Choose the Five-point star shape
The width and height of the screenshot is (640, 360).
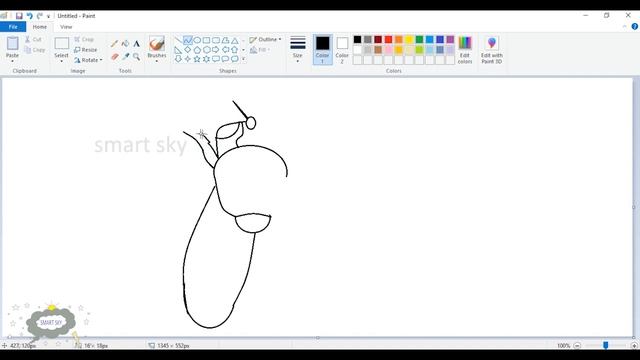click(x=197, y=59)
